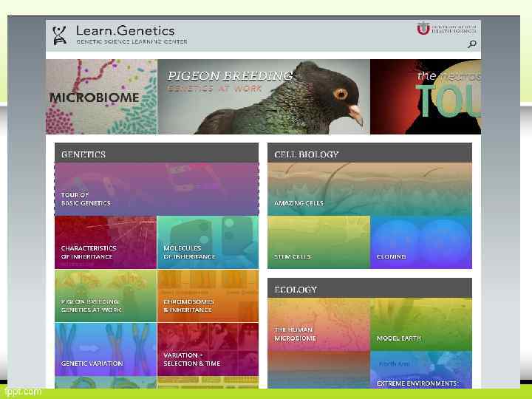Select the Cell Biology section header
The image size is (532, 399).
coord(369,153)
